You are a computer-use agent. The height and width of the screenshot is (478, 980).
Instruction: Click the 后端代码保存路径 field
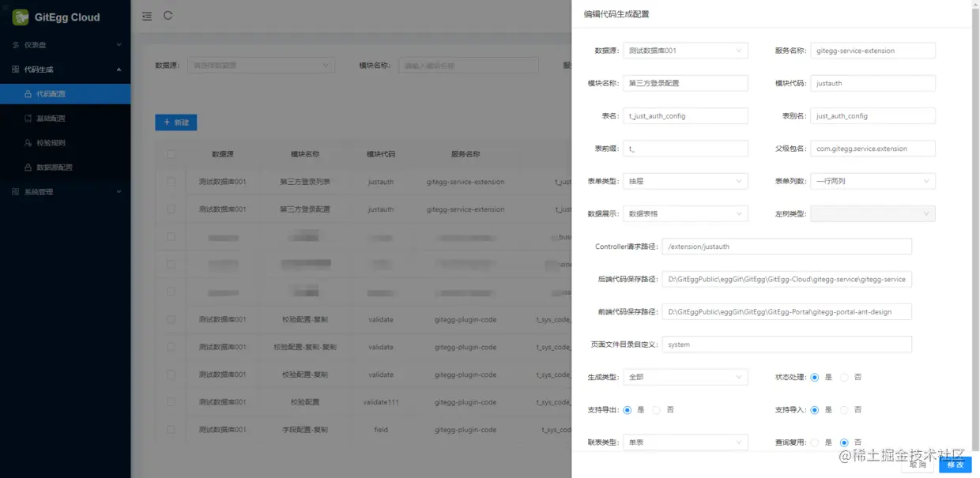(x=787, y=279)
